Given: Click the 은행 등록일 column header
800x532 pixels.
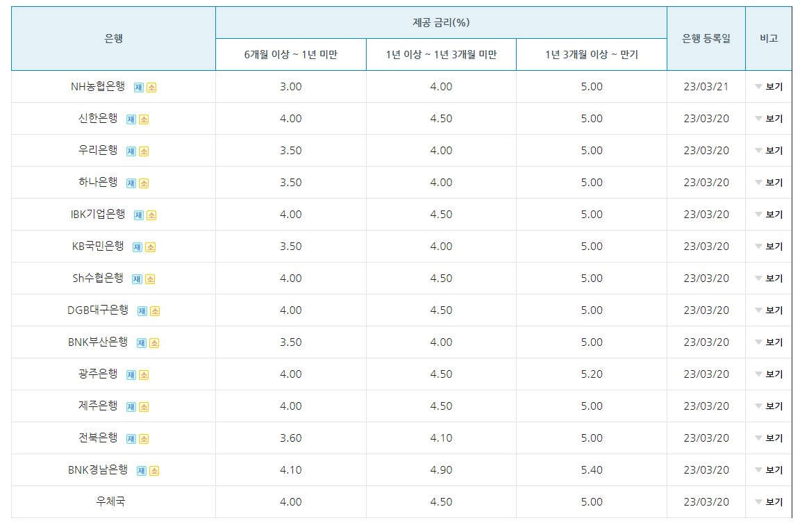Looking at the screenshot, I should click(x=706, y=38).
